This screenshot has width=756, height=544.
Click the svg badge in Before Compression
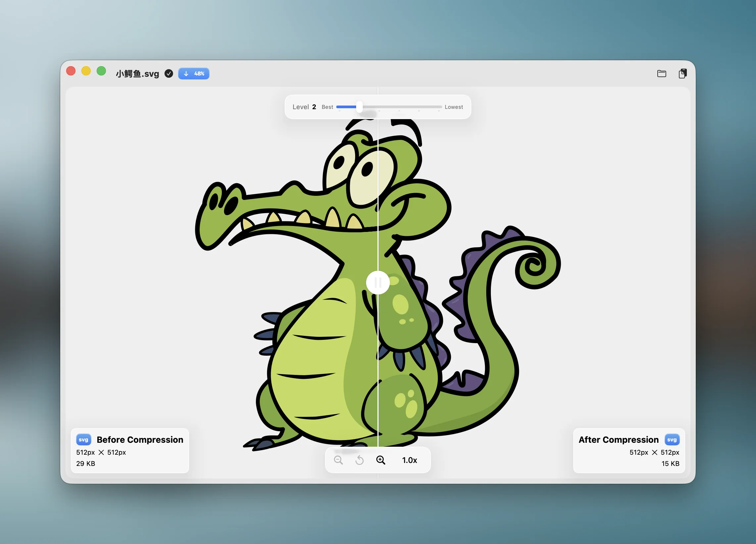[x=83, y=439]
